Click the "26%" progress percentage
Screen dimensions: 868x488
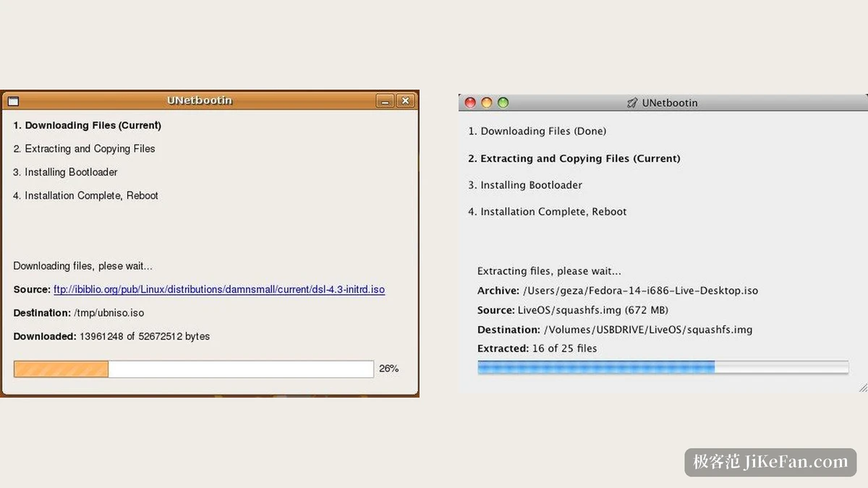388,369
